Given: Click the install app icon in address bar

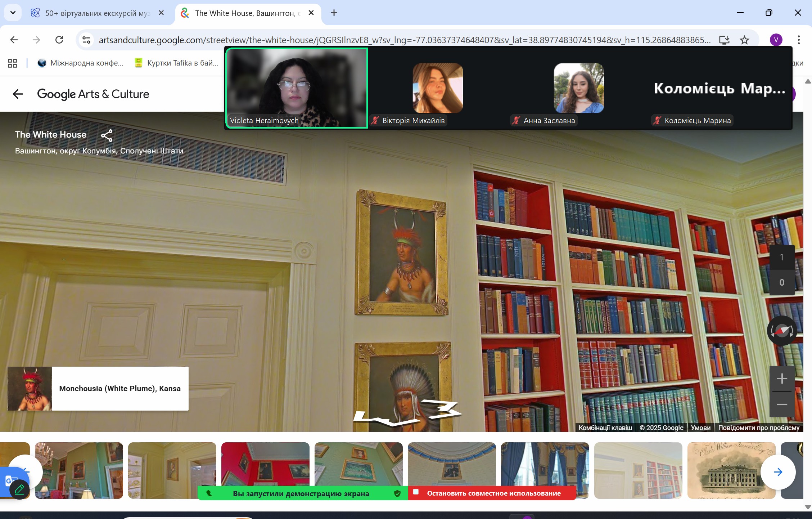Looking at the screenshot, I should pos(724,40).
